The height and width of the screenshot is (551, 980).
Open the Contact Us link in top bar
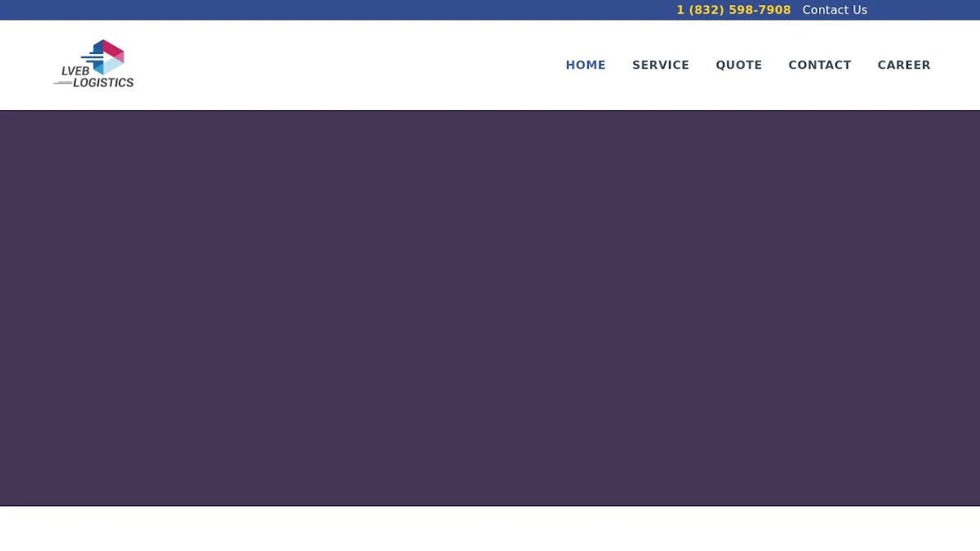(835, 10)
